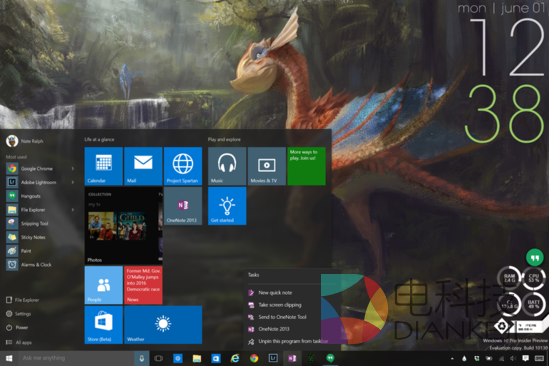Show hidden system tray icons
The image size is (549, 366).
tap(452, 359)
